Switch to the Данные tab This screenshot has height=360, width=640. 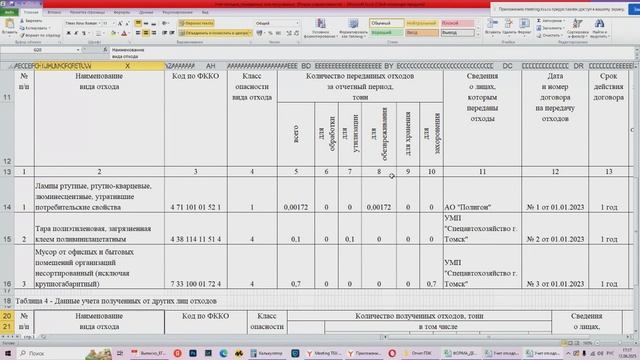tap(146, 12)
